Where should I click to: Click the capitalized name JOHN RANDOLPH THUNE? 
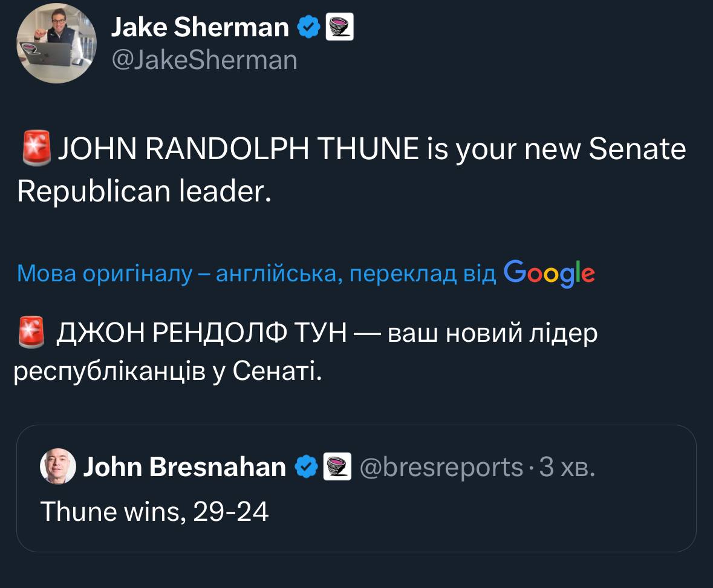pos(238,149)
